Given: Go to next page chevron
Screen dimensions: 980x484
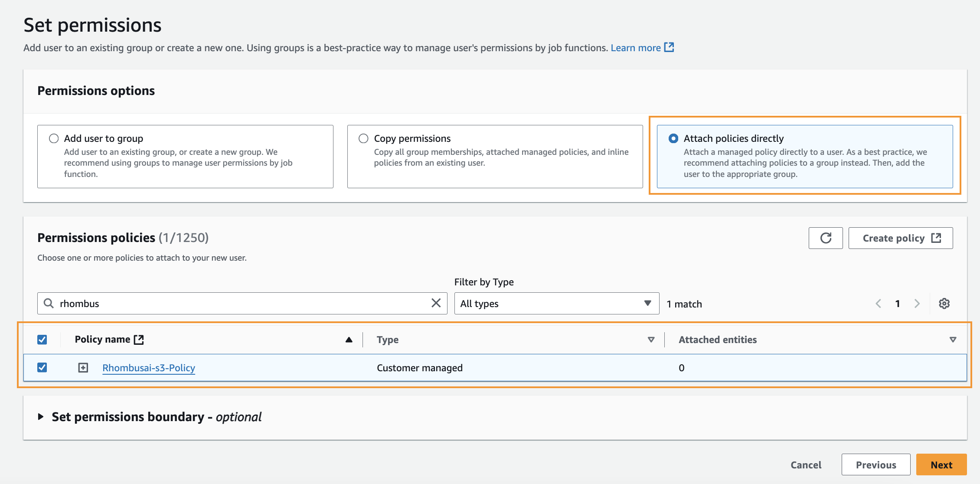Looking at the screenshot, I should tap(917, 304).
